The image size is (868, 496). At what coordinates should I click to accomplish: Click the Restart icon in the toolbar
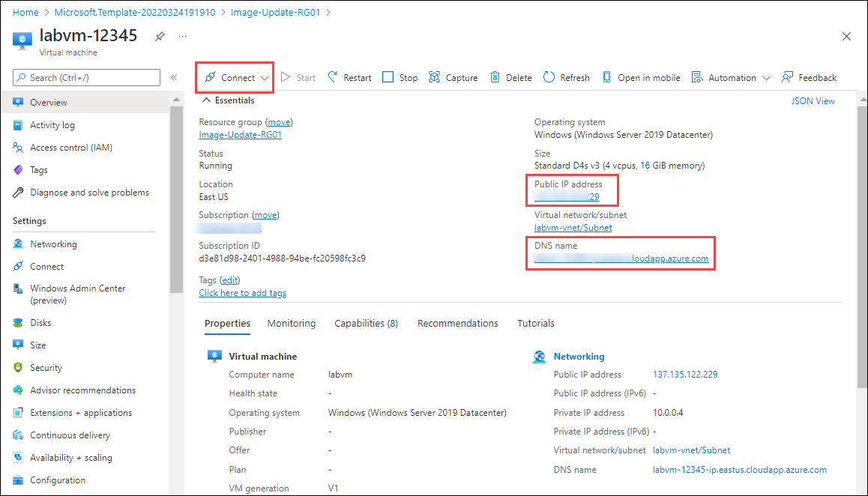coord(333,77)
